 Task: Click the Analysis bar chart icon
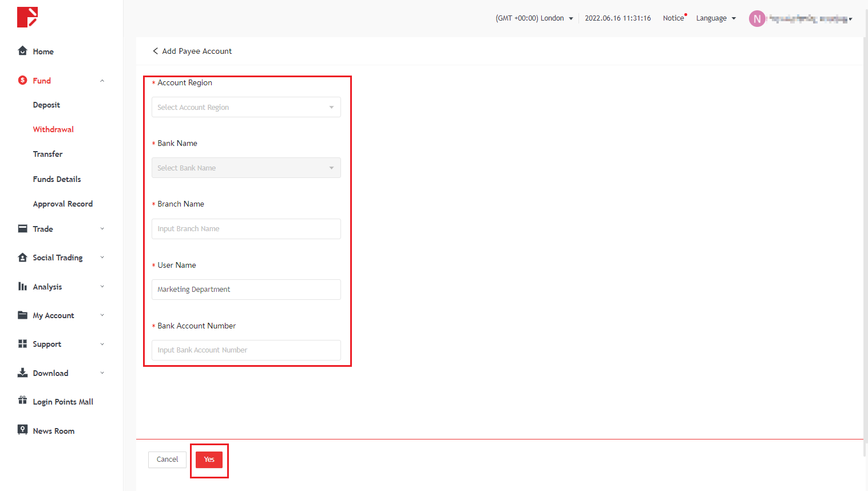(x=23, y=287)
